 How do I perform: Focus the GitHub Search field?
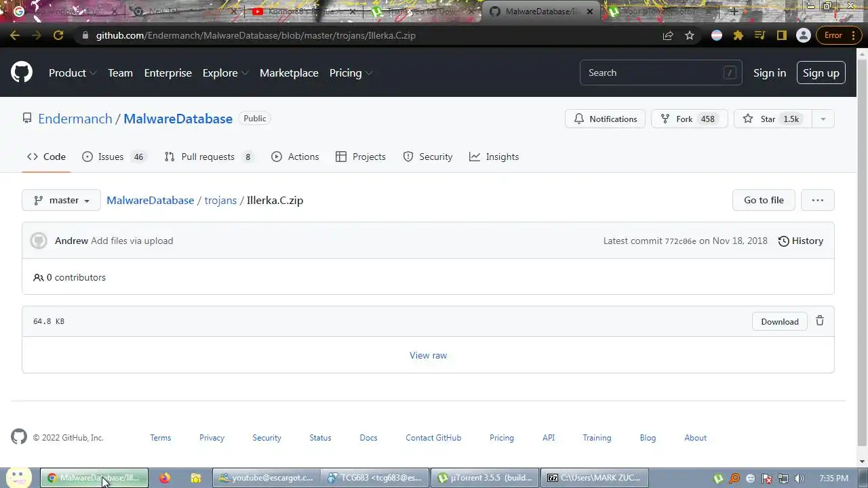(660, 73)
